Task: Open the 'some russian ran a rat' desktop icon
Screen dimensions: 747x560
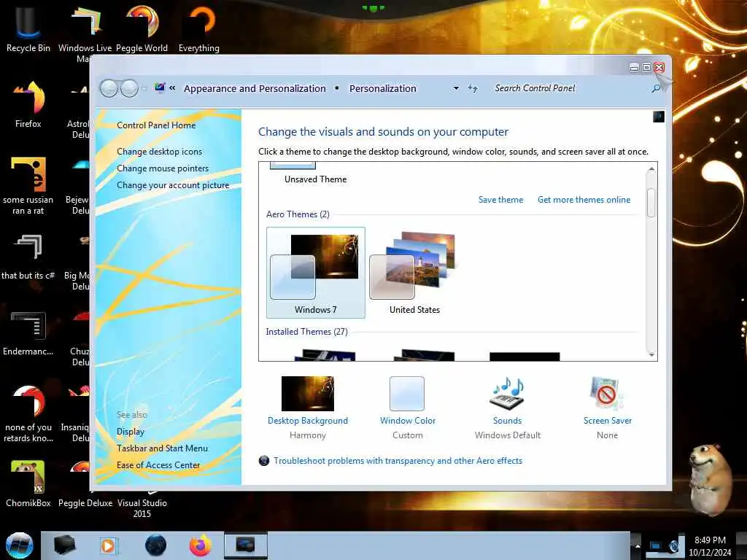Action: pos(28,186)
